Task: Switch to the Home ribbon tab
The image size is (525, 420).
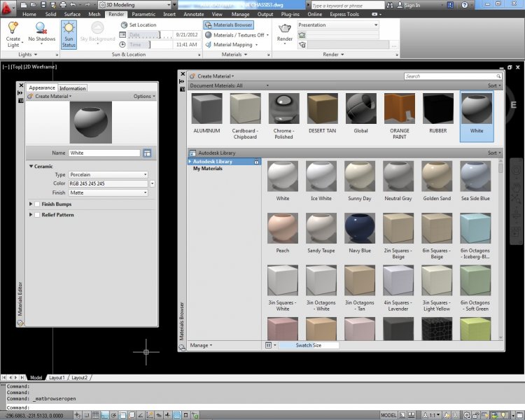Action: (29, 15)
